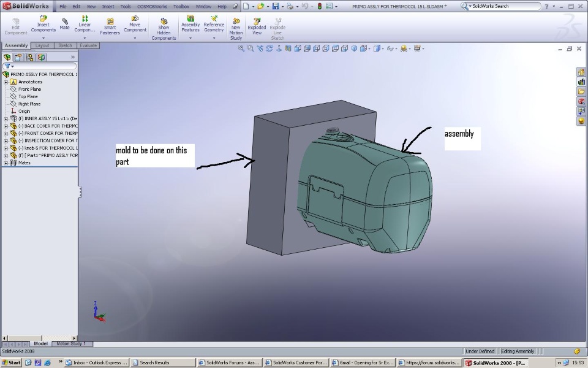Click the Zoom to Fit icon

241,48
